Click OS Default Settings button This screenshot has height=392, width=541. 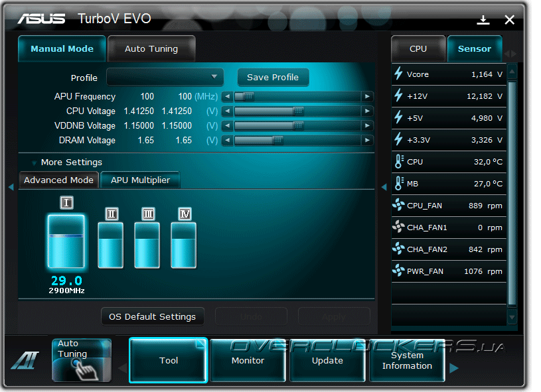click(x=153, y=316)
